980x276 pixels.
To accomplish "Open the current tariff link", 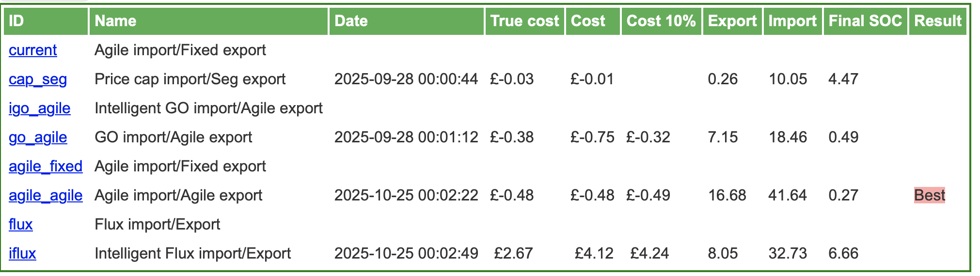I will tap(33, 50).
